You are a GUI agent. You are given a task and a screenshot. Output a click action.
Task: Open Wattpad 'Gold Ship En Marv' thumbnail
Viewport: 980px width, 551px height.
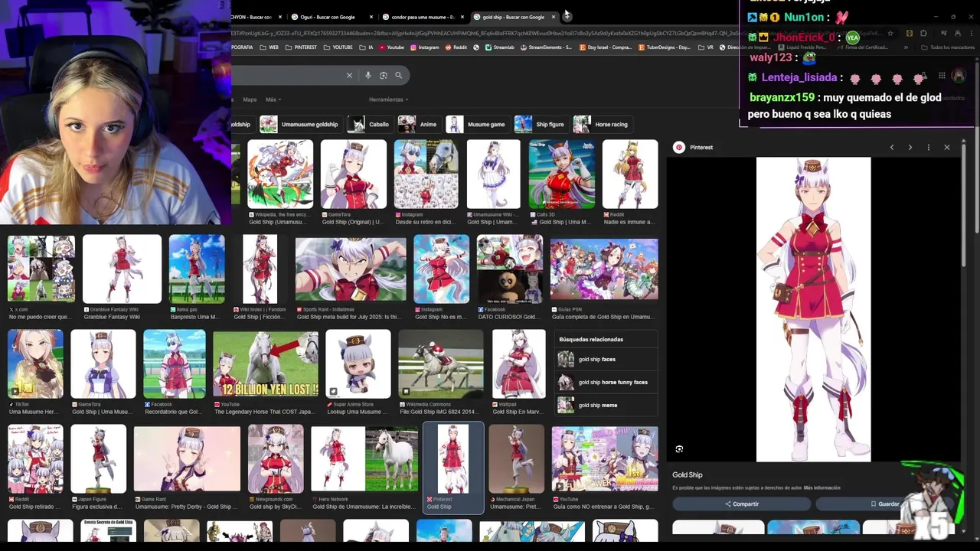coord(519,364)
